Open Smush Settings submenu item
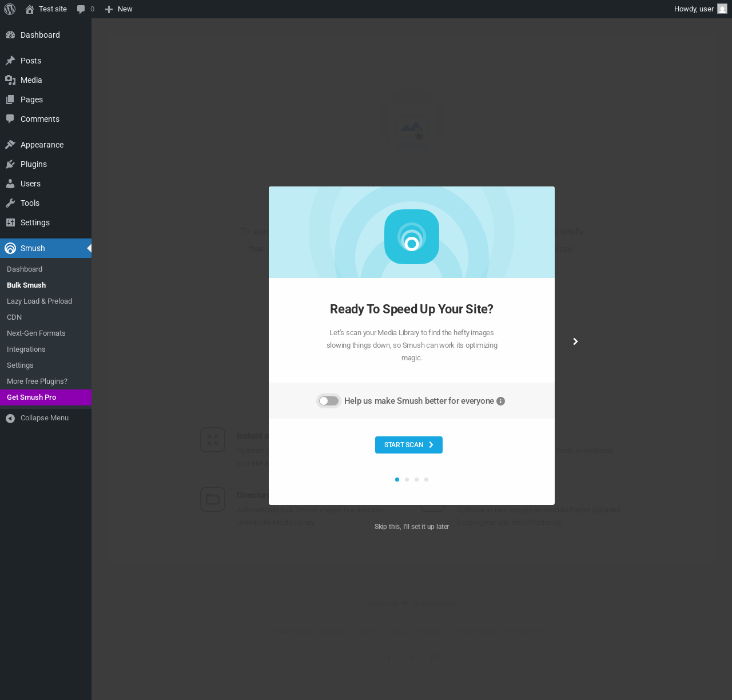The height and width of the screenshot is (700, 732). click(46, 365)
